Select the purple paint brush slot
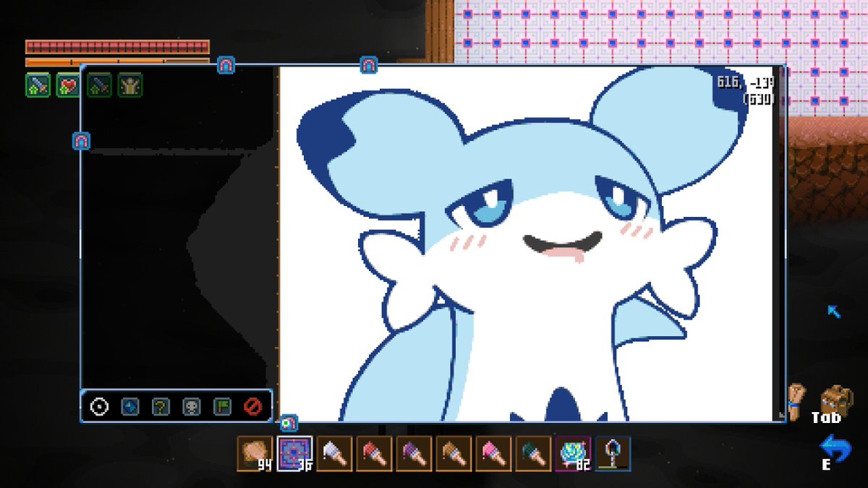 (x=414, y=454)
